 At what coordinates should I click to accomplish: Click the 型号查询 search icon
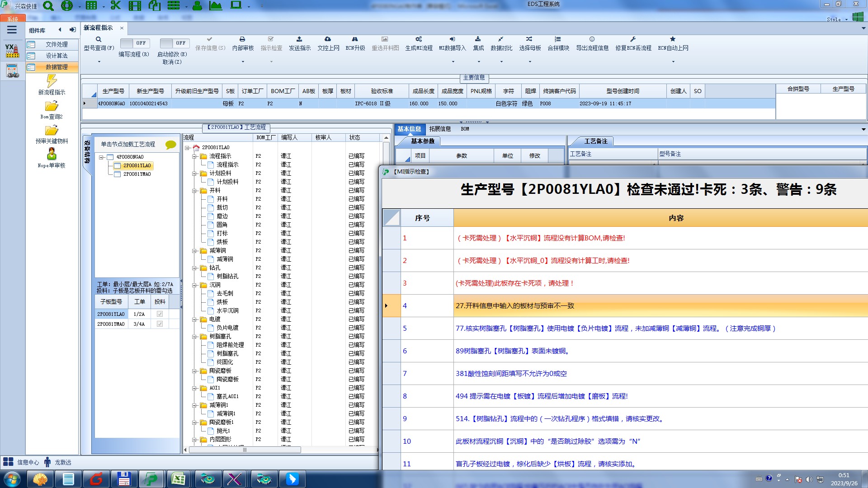pos(98,39)
